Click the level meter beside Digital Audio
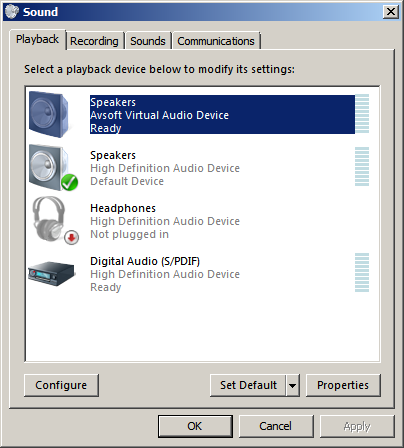The image size is (404, 448). pos(362,273)
